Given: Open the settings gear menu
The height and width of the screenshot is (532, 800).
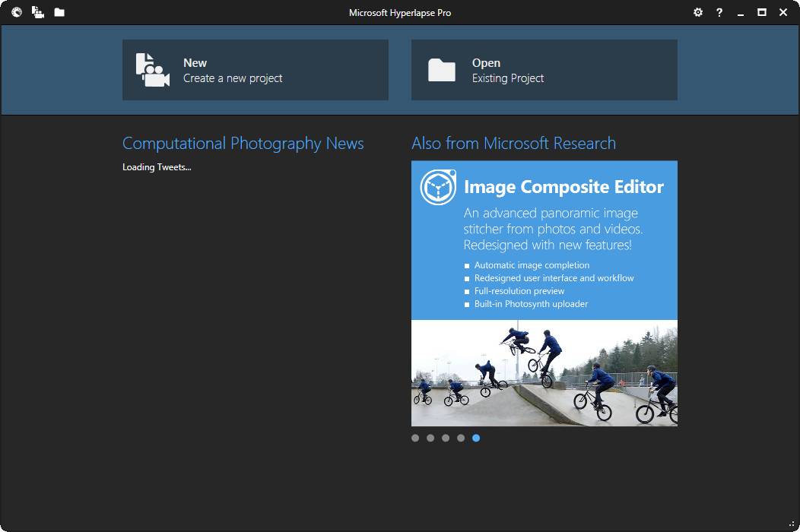Looking at the screenshot, I should click(x=698, y=12).
